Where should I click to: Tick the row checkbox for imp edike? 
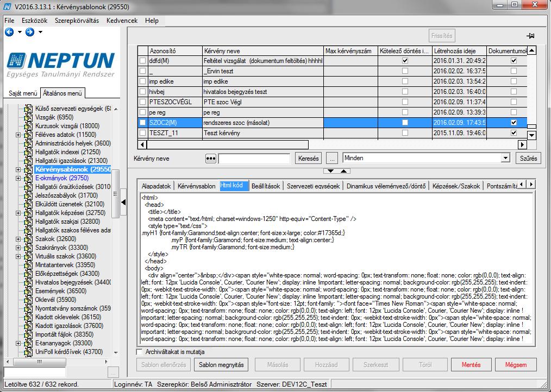[x=142, y=81]
